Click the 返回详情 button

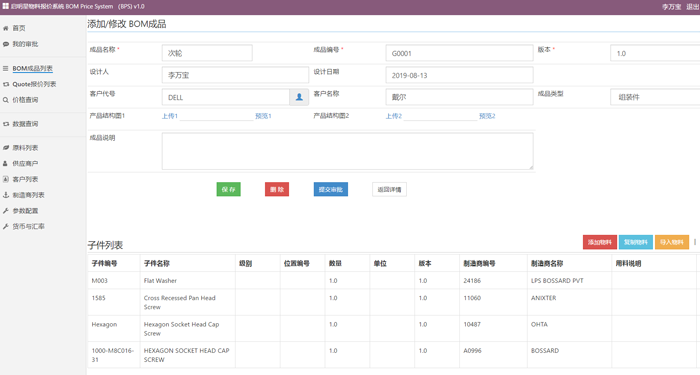pos(389,189)
